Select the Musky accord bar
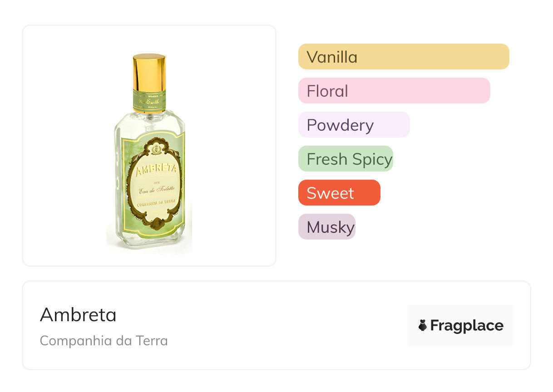 click(x=326, y=227)
